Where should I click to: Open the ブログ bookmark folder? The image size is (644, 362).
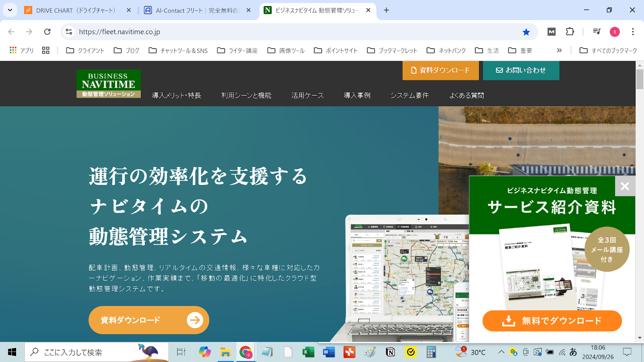coord(127,50)
